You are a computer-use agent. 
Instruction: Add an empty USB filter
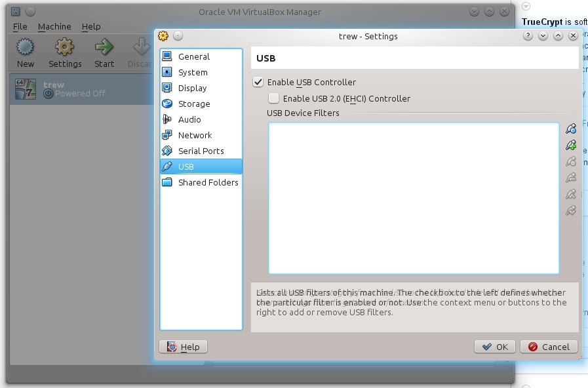click(571, 128)
